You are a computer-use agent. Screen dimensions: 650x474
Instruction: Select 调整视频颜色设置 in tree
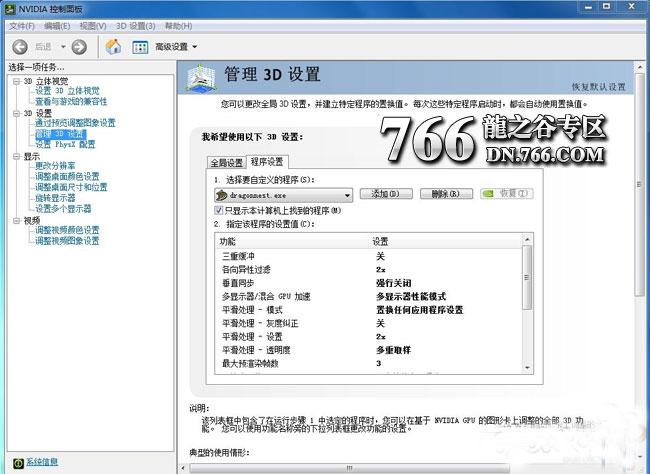[x=67, y=230]
